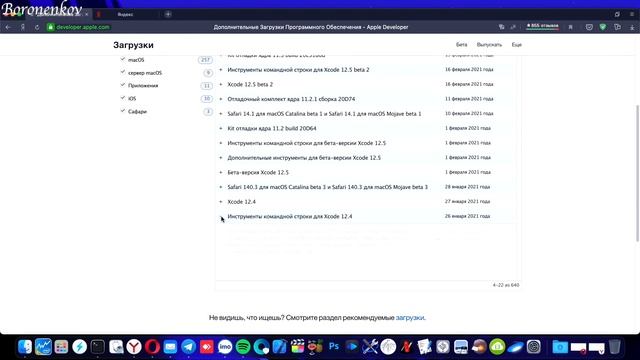640x360 pixels.
Task: Expand Дополнительные инструменты Xcode 12.5 row
Action: (221, 158)
